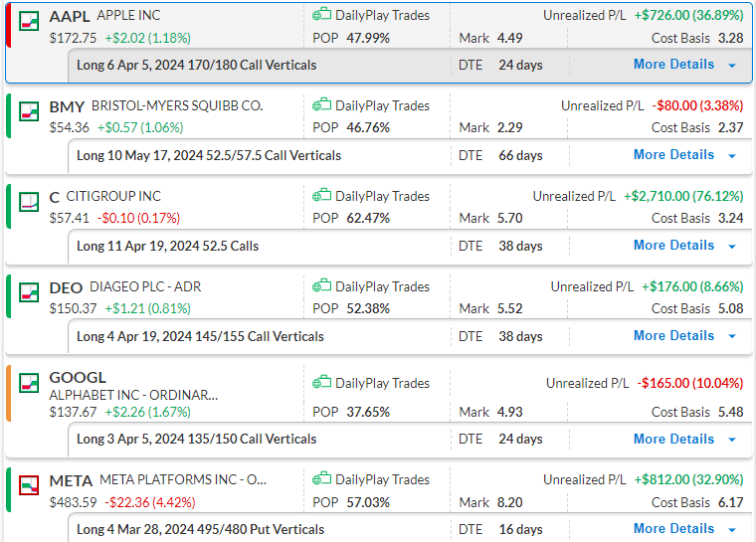
Task: Click BRISTOL-MYERS SQUIBB CO. company name
Action: pos(177,105)
